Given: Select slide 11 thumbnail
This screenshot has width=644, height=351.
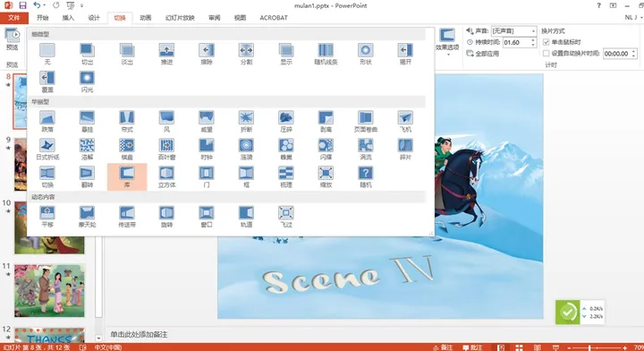Looking at the screenshot, I should tap(49, 291).
